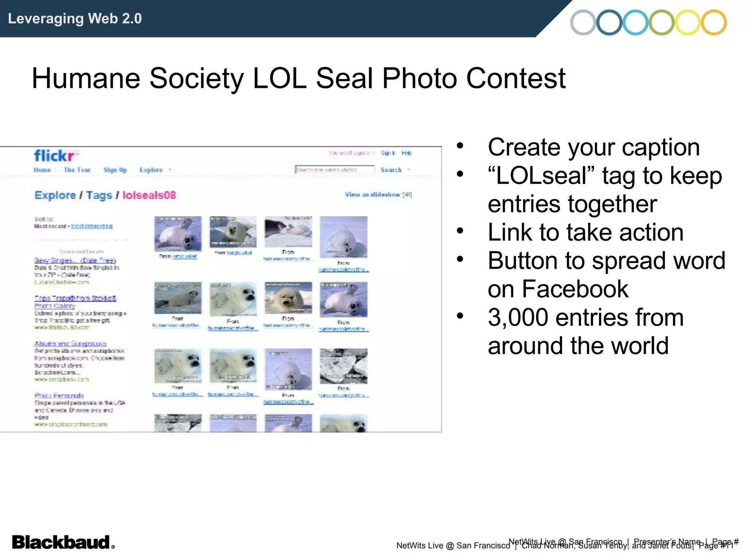The width and height of the screenshot is (747, 560).
Task: Sort by Most interesting
Action: click(x=92, y=226)
